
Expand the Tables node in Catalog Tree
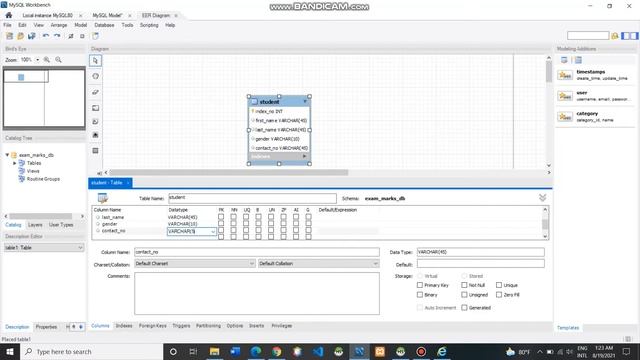tap(15, 163)
